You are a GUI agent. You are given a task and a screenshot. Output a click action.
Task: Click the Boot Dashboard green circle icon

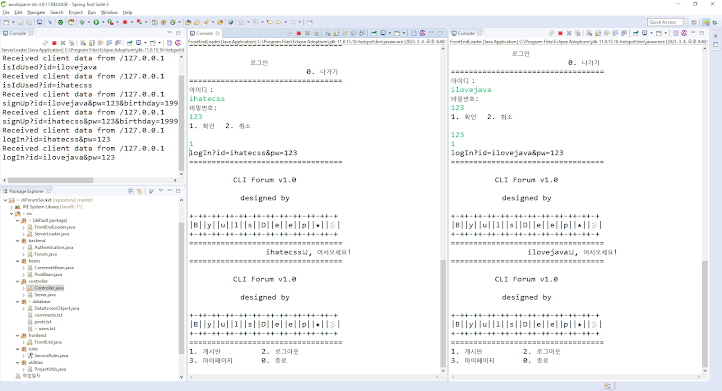[60, 22]
